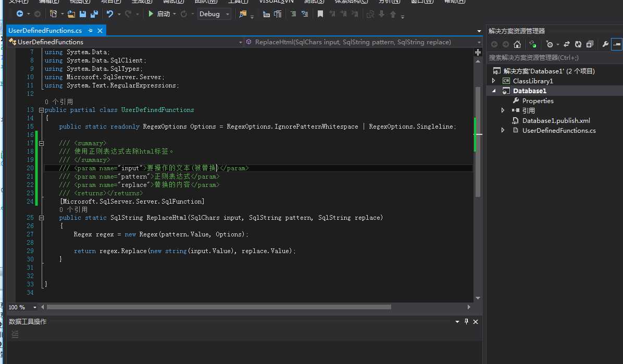Expand the 引用 references node

[x=503, y=110]
